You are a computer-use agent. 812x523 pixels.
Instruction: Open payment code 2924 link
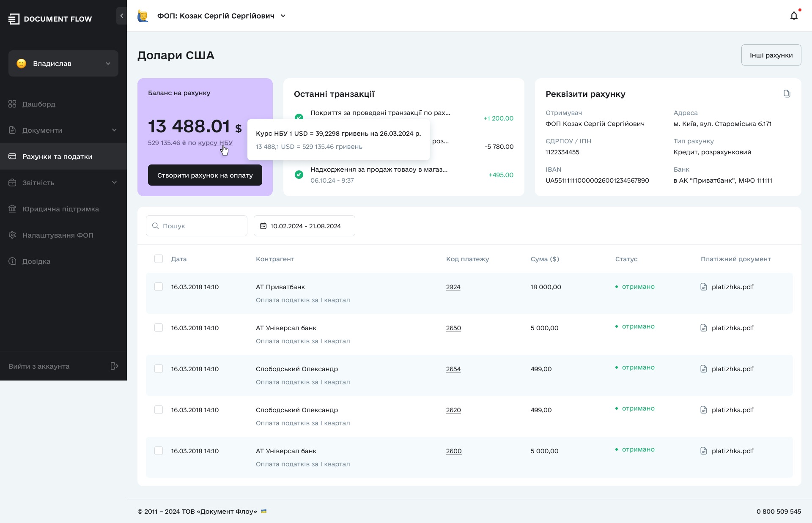click(x=453, y=287)
